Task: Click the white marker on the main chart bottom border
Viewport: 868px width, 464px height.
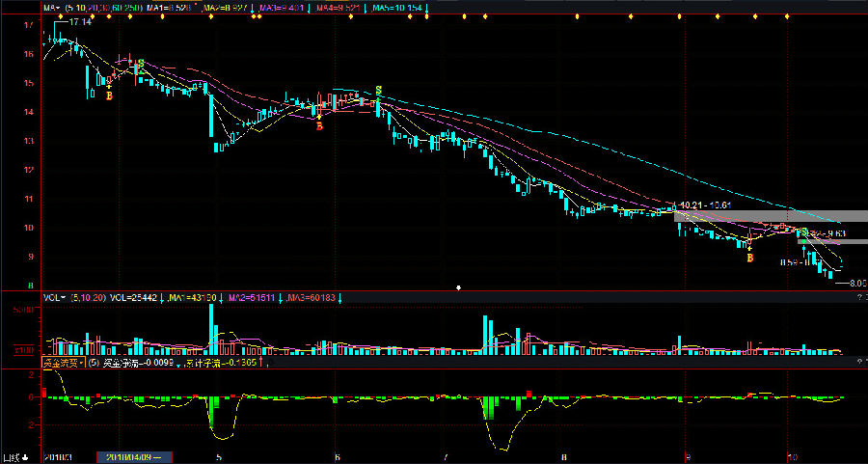Action: pyautogui.click(x=458, y=287)
